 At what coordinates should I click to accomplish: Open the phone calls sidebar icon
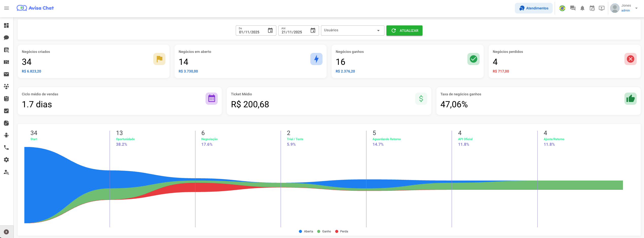click(x=7, y=147)
